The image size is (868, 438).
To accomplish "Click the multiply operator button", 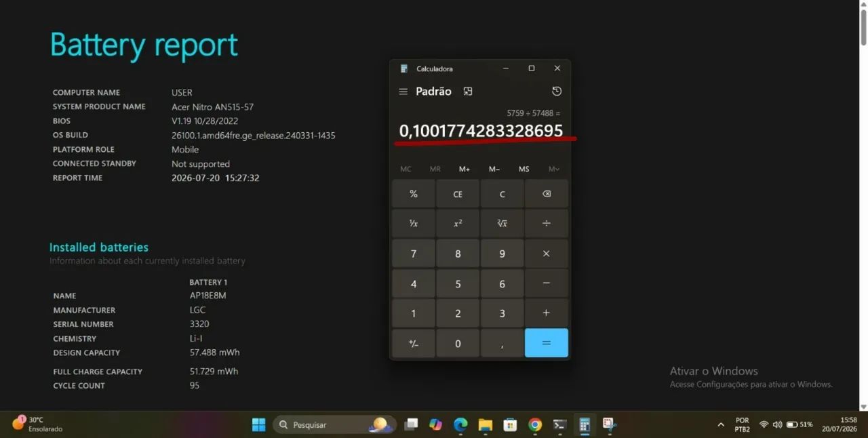I will (x=547, y=254).
